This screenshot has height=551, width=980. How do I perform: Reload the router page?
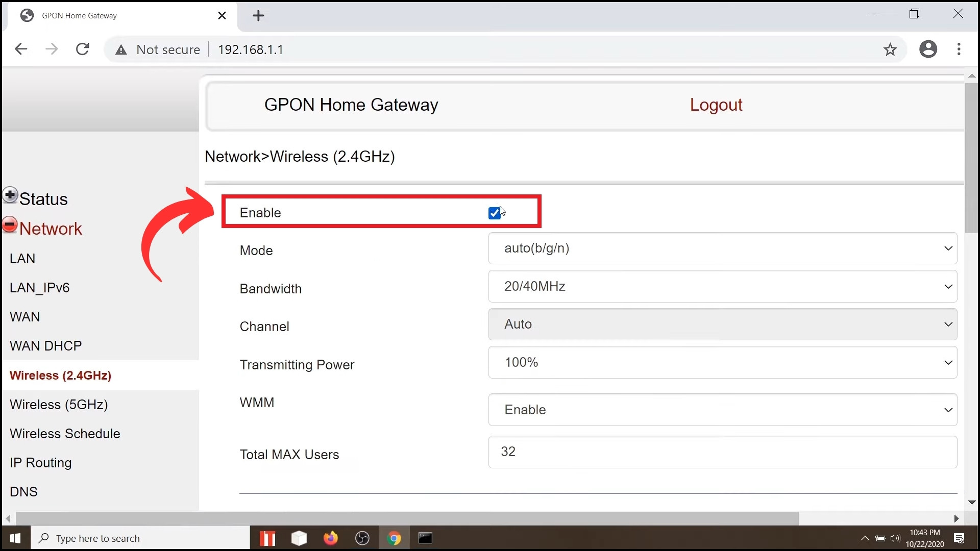pos(83,49)
